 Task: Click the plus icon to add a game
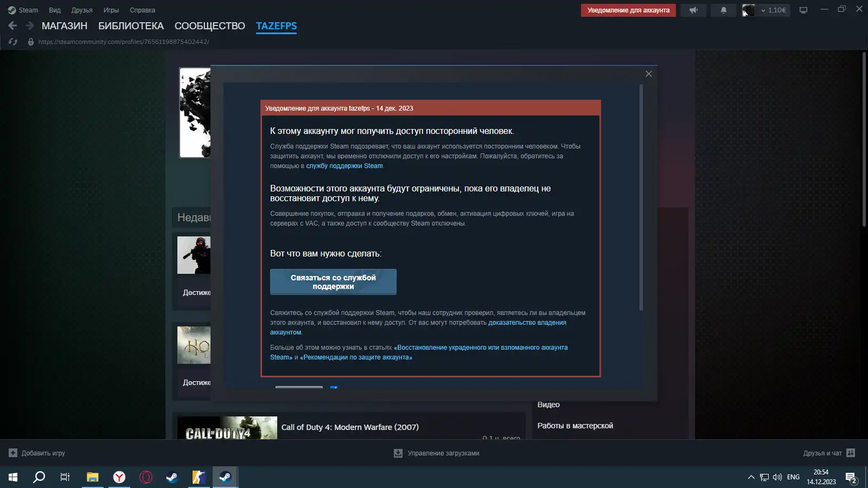pos(13,453)
